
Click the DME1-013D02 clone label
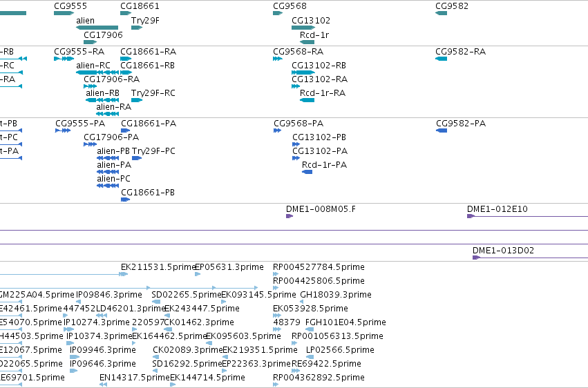coord(503,250)
